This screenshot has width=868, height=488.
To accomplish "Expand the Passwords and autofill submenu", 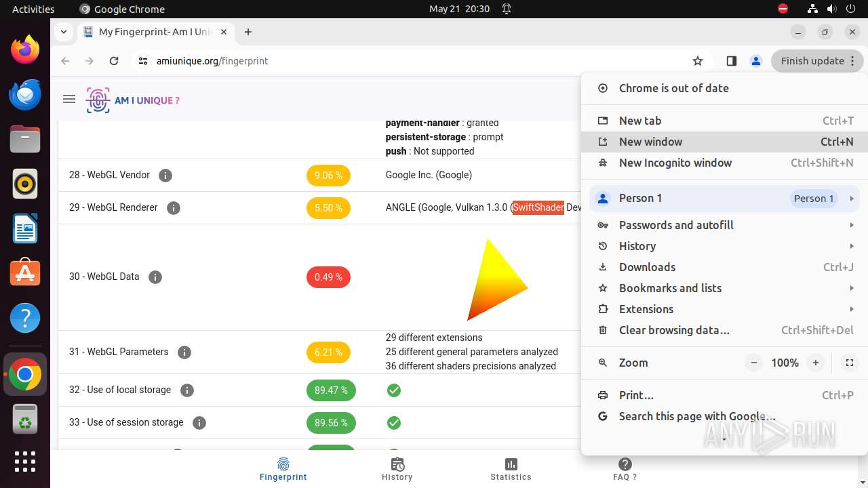I will (724, 225).
